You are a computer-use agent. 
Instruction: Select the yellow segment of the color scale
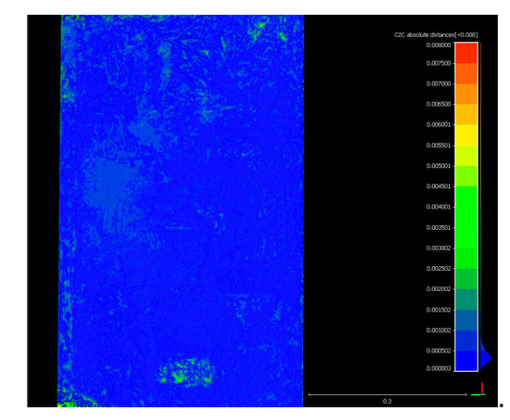pyautogui.click(x=466, y=135)
